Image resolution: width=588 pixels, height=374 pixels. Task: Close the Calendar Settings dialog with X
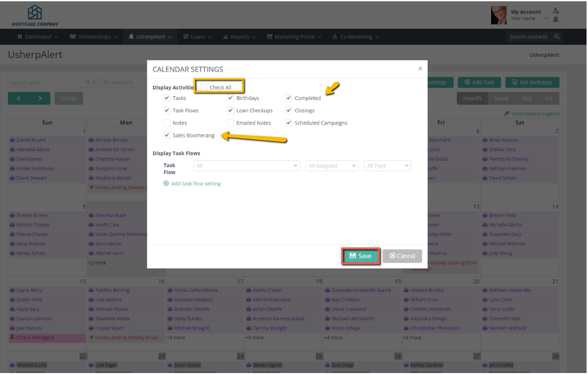click(x=420, y=69)
